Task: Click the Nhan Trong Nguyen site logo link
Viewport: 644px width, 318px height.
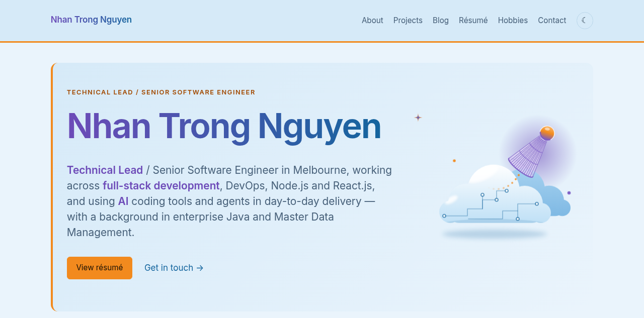Action: click(91, 20)
